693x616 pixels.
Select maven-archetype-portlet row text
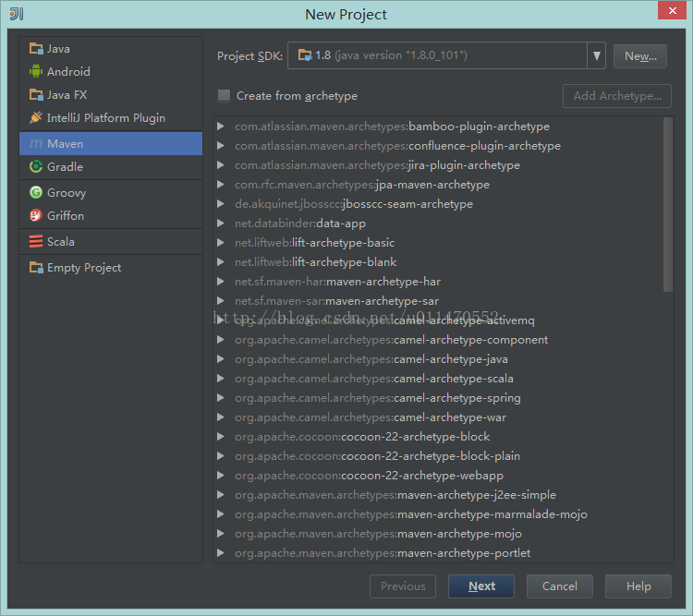click(383, 553)
